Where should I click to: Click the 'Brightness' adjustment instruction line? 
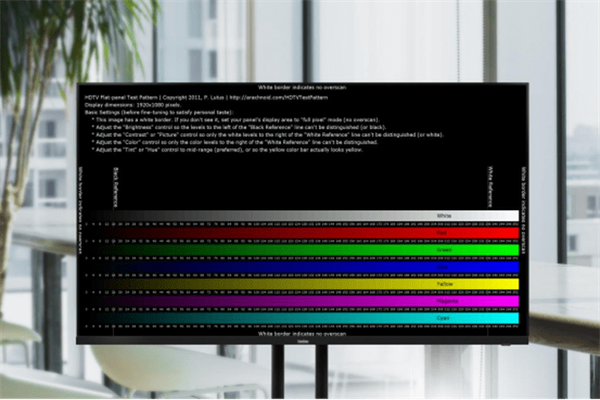(x=250, y=125)
